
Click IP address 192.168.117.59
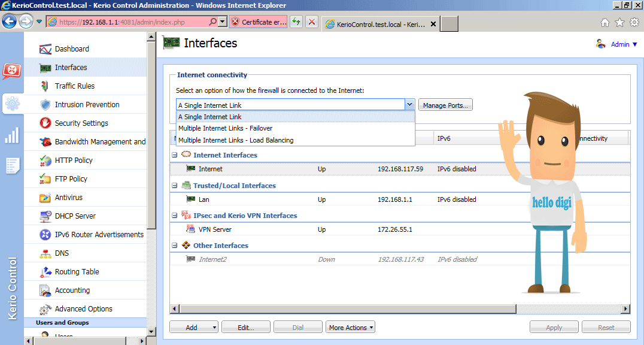tap(400, 169)
